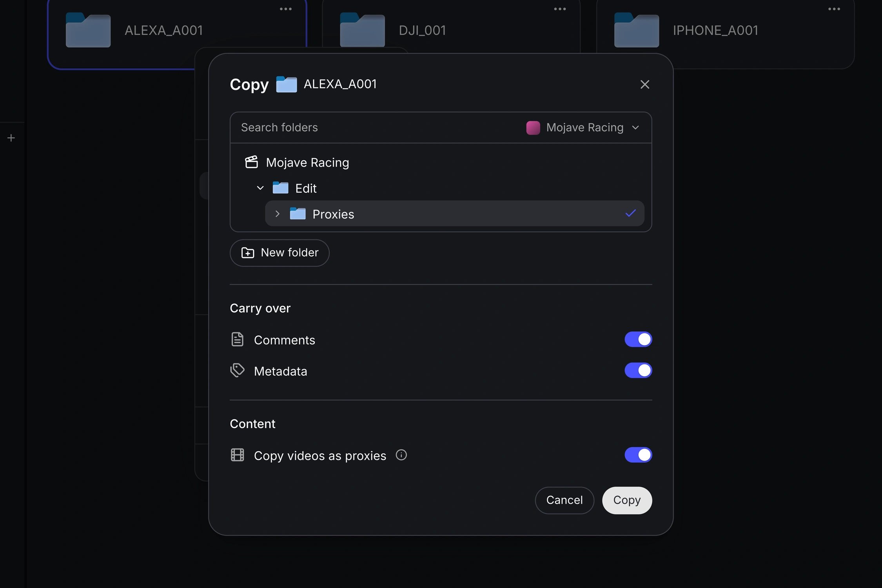Click the IPHONE_A001 folder icon

click(637, 30)
